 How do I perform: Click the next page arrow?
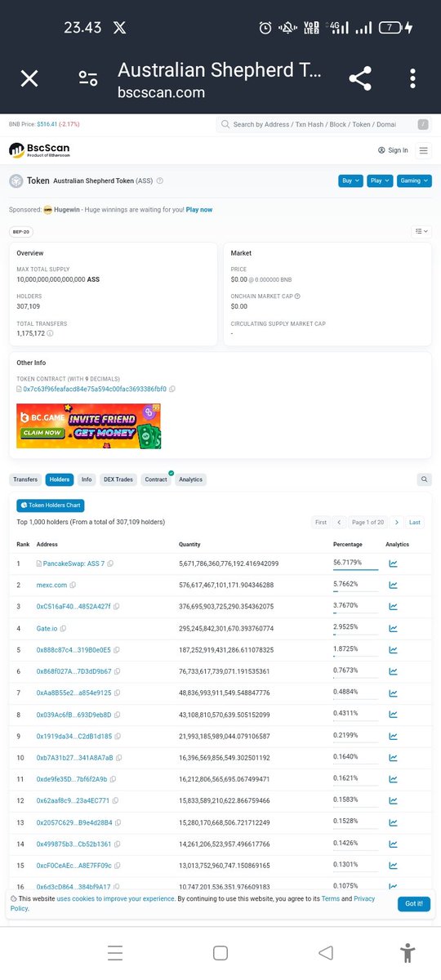tap(396, 522)
